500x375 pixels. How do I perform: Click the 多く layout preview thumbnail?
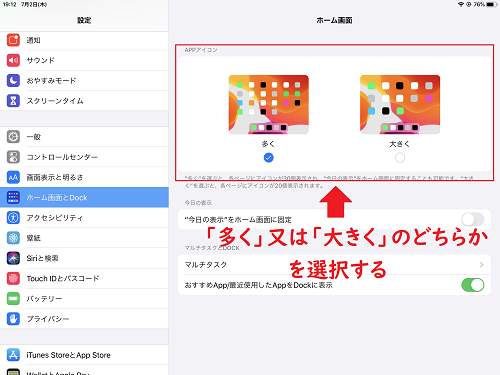(x=268, y=104)
